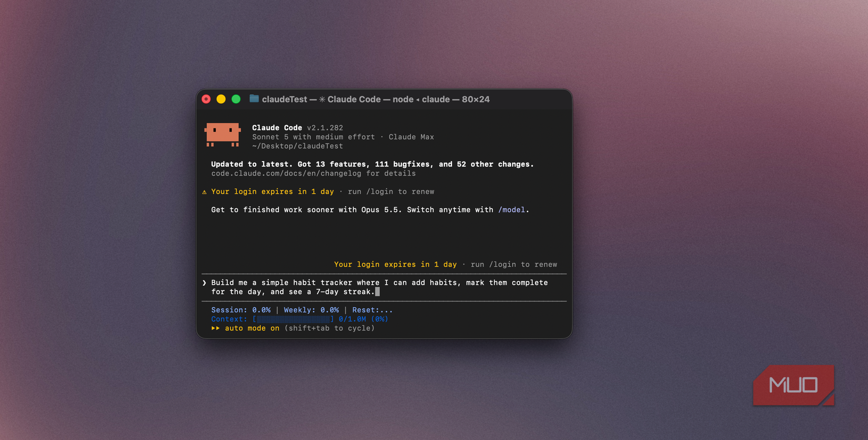868x440 pixels.
Task: Click the Claude Code pixel mascot logo
Action: (x=223, y=134)
